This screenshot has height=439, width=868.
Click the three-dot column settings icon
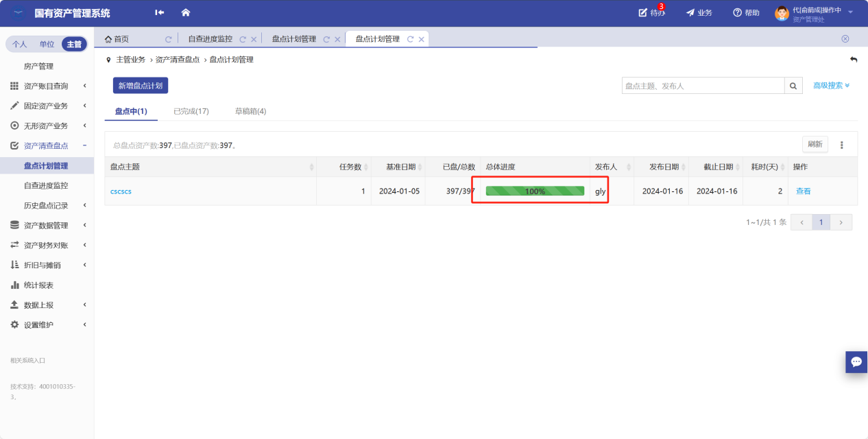pos(842,145)
